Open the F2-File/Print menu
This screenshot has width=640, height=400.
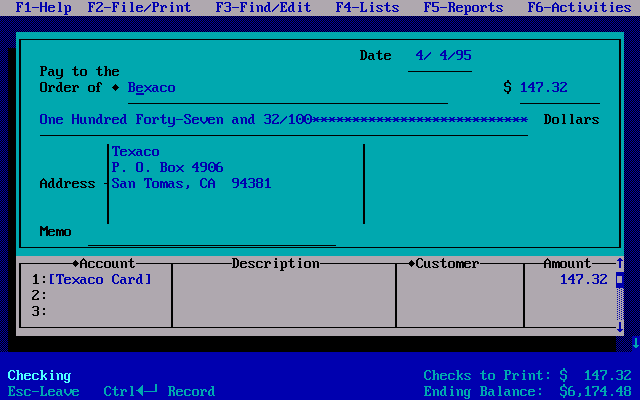139,7
